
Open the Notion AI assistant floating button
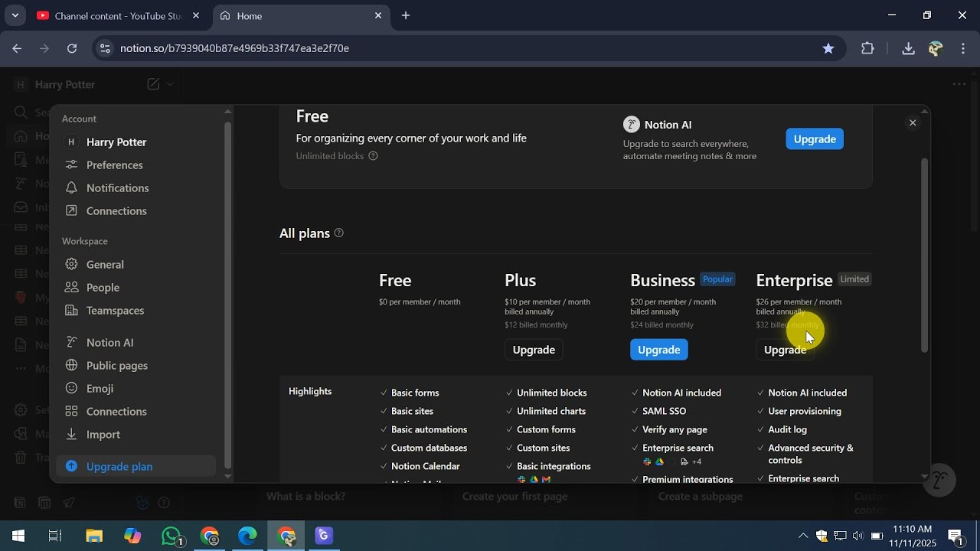[x=939, y=481]
